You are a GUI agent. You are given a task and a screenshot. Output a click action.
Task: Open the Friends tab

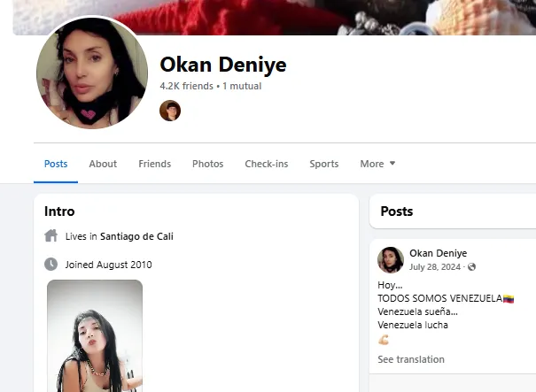pos(154,164)
